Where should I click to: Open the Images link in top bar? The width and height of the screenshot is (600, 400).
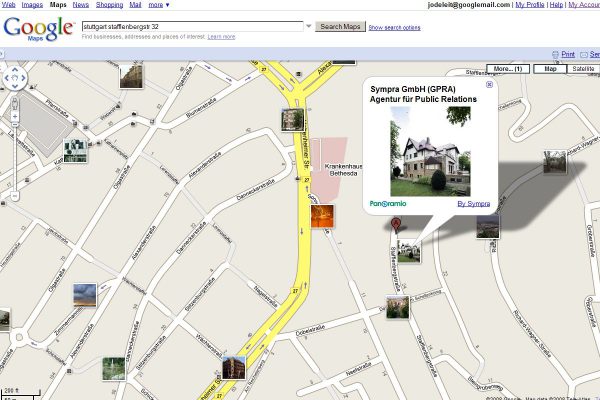[x=33, y=5]
